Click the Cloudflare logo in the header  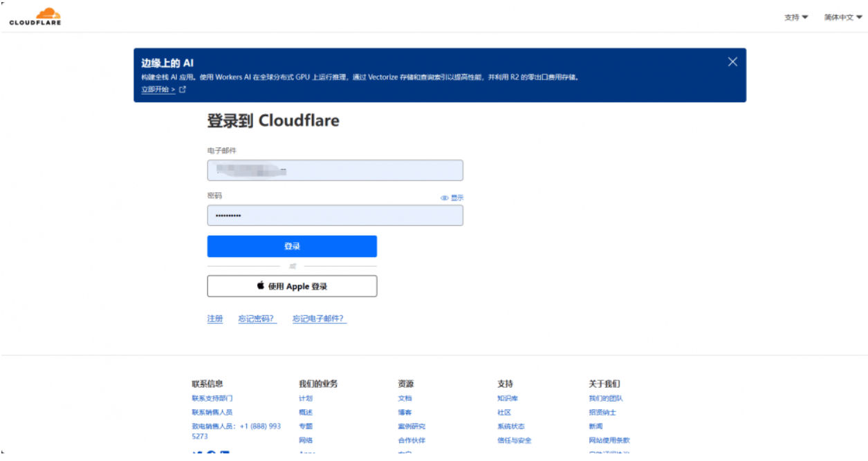pyautogui.click(x=35, y=17)
